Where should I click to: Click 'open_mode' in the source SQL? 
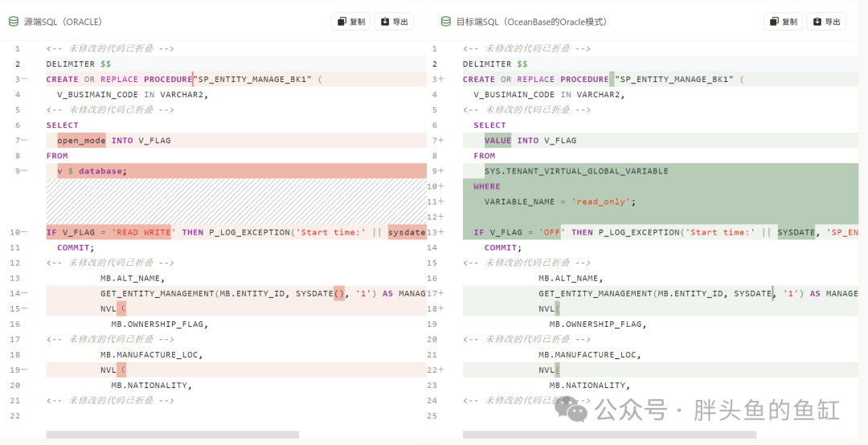click(81, 141)
